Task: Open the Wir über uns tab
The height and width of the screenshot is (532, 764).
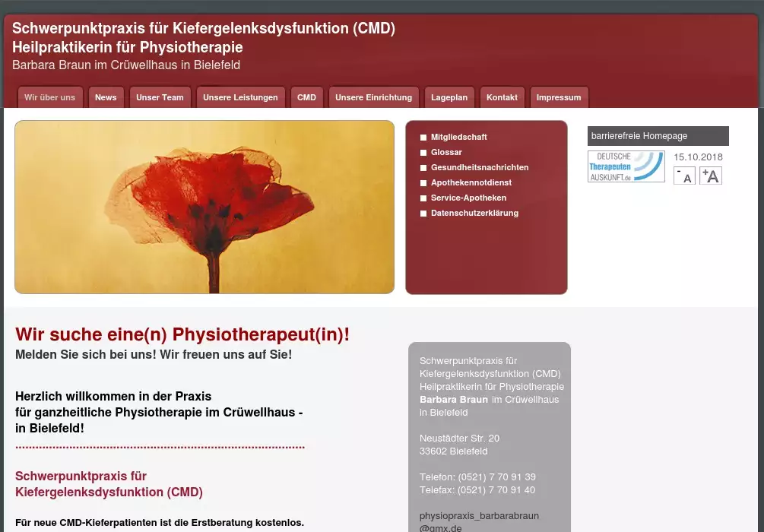Action: point(49,97)
